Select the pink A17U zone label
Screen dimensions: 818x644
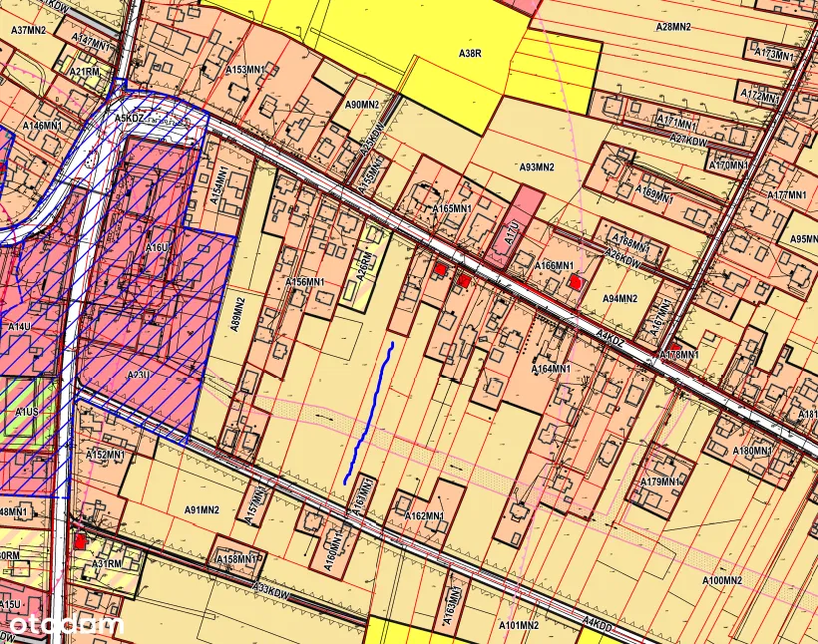click(513, 233)
